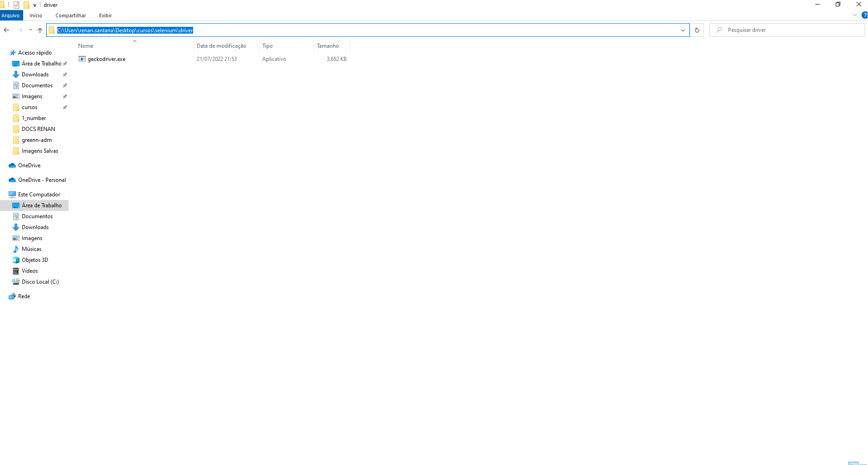The width and height of the screenshot is (868, 465).
Task: Select OneDrive in the navigation pane
Action: point(29,165)
